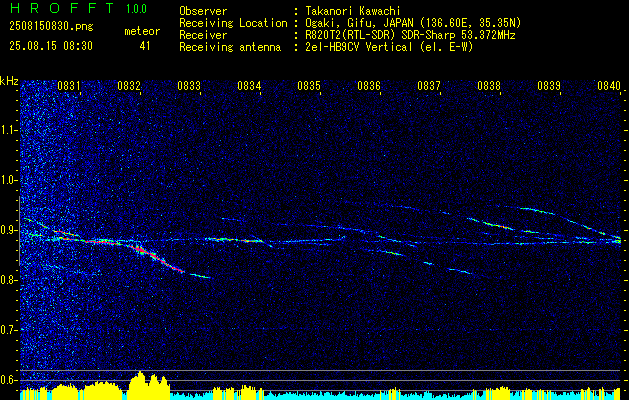
Task: Click the 0837 time marker
Action: tap(429, 85)
